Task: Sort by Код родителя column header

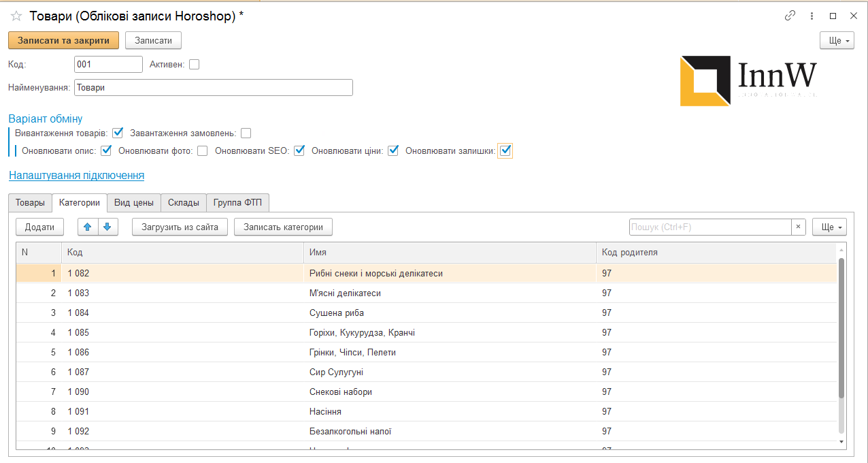Action: tap(716, 253)
